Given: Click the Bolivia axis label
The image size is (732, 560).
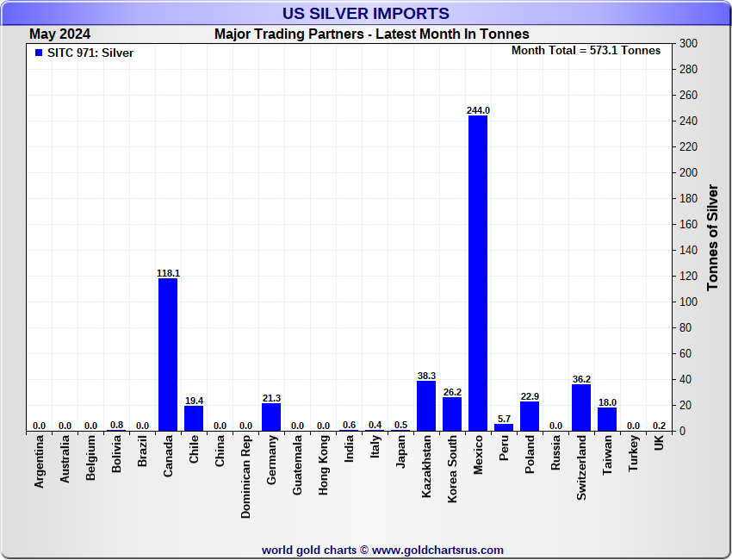Looking at the screenshot, I should click(x=116, y=454).
